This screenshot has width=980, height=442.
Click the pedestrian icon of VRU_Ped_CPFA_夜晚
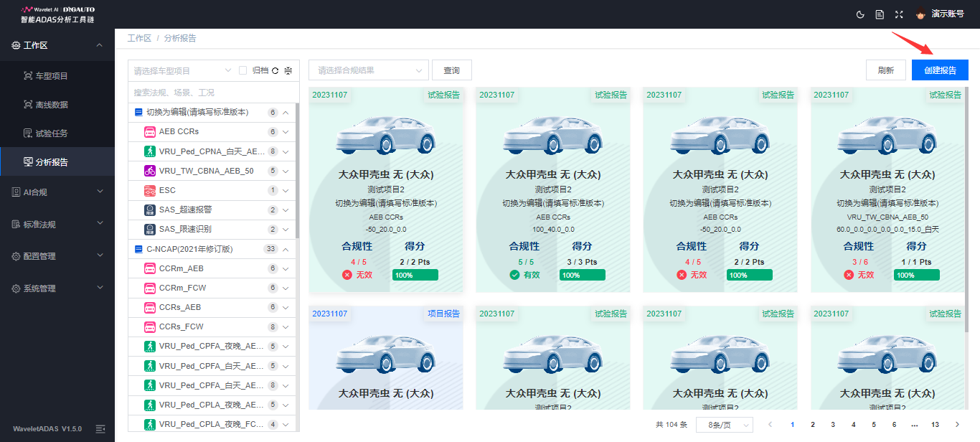[150, 347]
